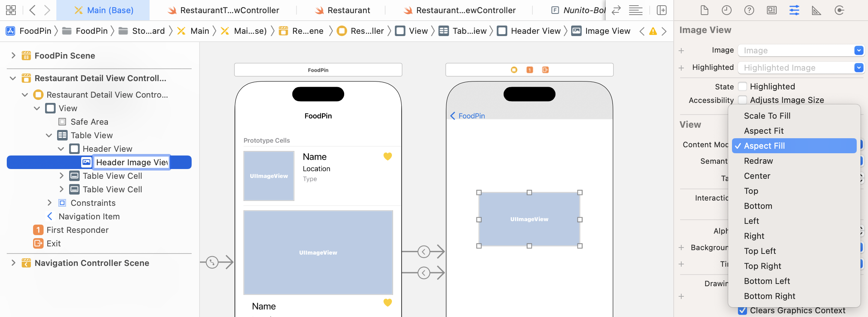Go forward with the editor history arrow
The width and height of the screenshot is (868, 317).
47,10
